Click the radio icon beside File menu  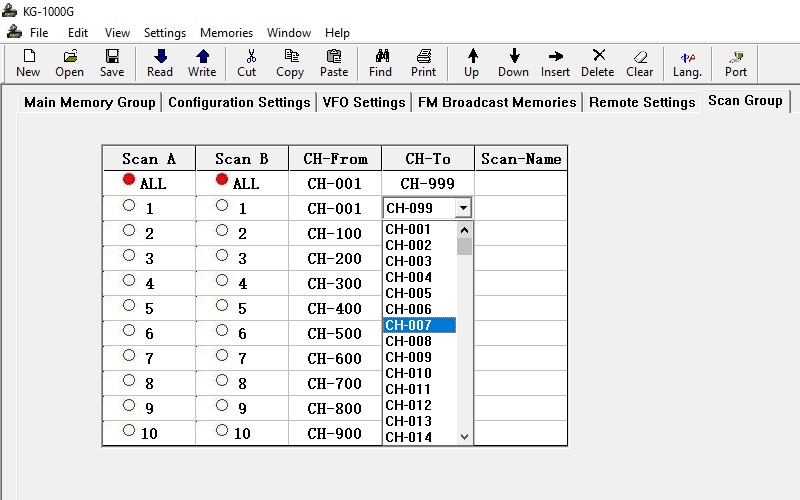14,32
